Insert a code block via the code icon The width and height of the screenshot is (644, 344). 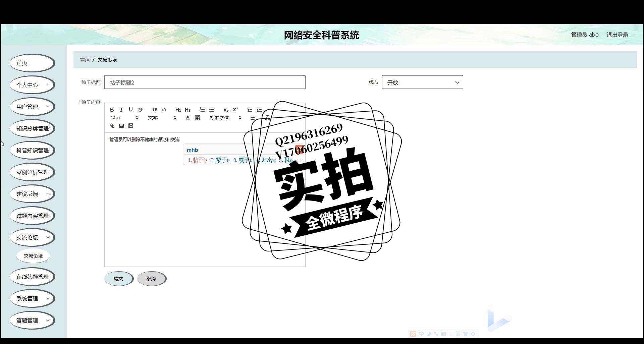click(164, 110)
